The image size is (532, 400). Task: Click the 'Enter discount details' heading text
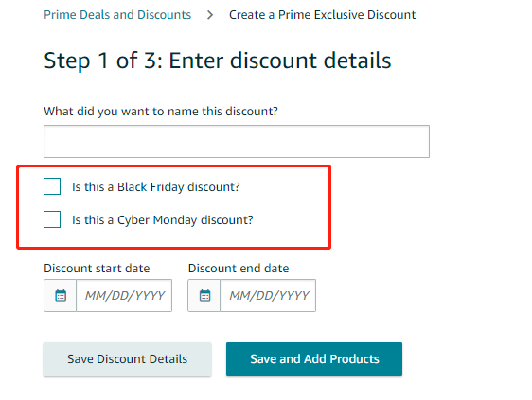[280, 61]
